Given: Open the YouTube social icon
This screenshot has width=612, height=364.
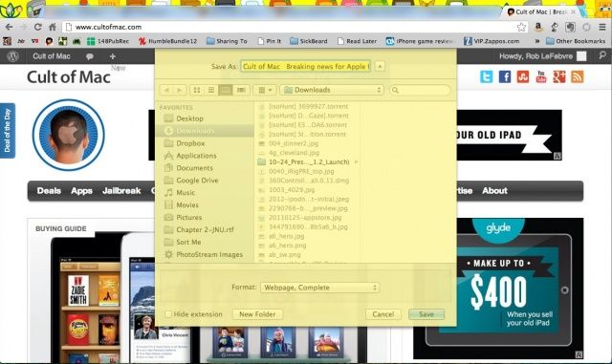Looking at the screenshot, I should click(541, 76).
